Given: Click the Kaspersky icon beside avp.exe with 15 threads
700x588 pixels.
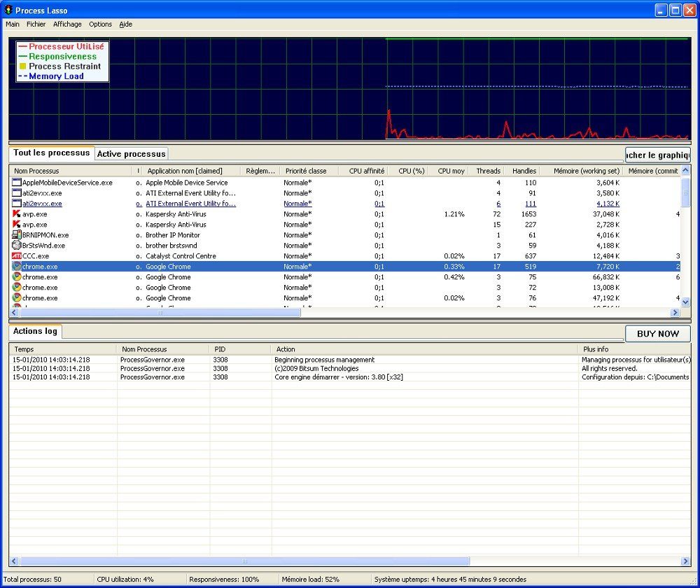Looking at the screenshot, I should pos(17,224).
